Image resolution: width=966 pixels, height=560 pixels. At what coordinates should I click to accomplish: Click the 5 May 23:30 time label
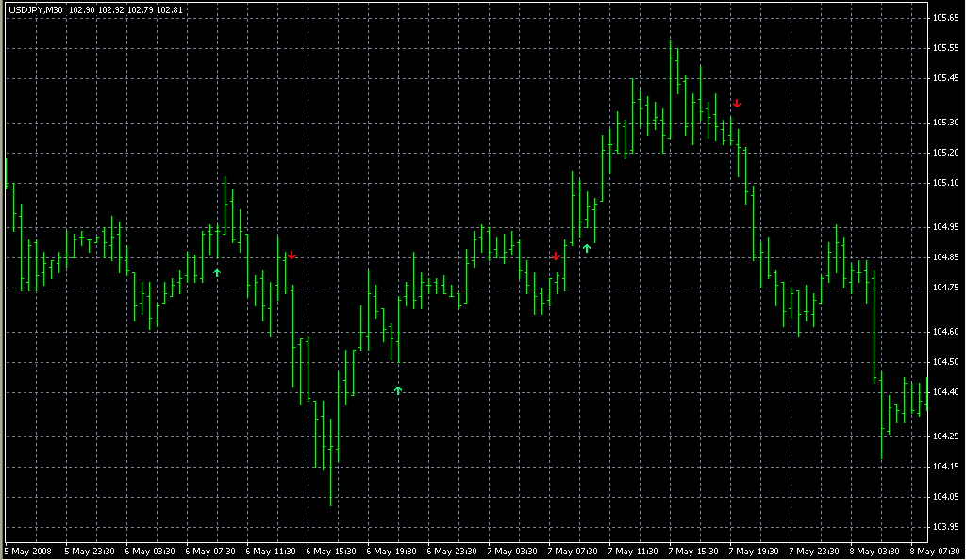pos(90,552)
